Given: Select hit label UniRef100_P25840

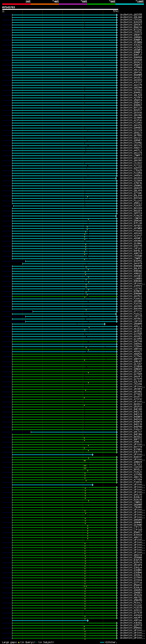Looking at the screenshot, I should (131, 347).
